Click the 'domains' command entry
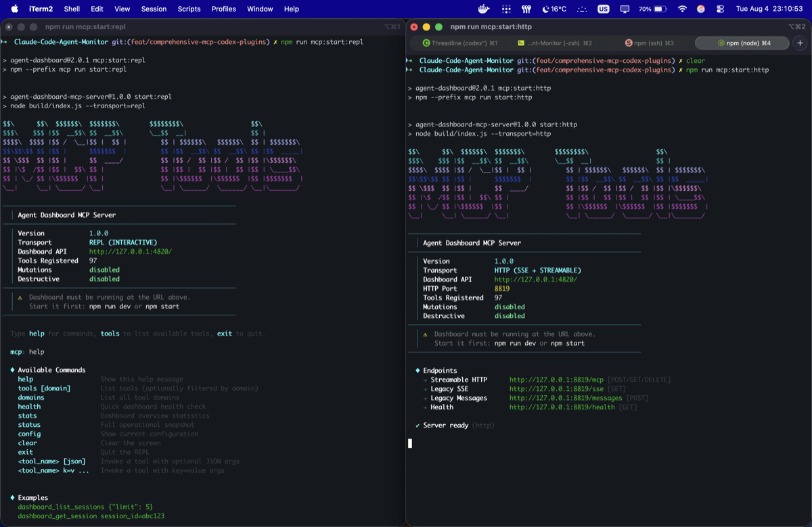The height and width of the screenshot is (527, 812). pos(31,398)
